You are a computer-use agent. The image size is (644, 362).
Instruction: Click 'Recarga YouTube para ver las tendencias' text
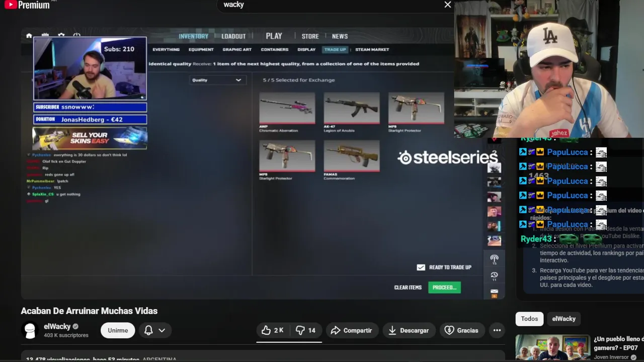[592, 270]
